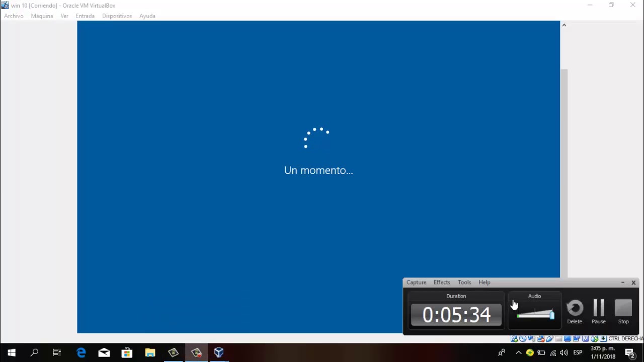Viewport: 644px width, 362px height.
Task: Click the VirtualBox USB devices status icon
Action: (549, 339)
